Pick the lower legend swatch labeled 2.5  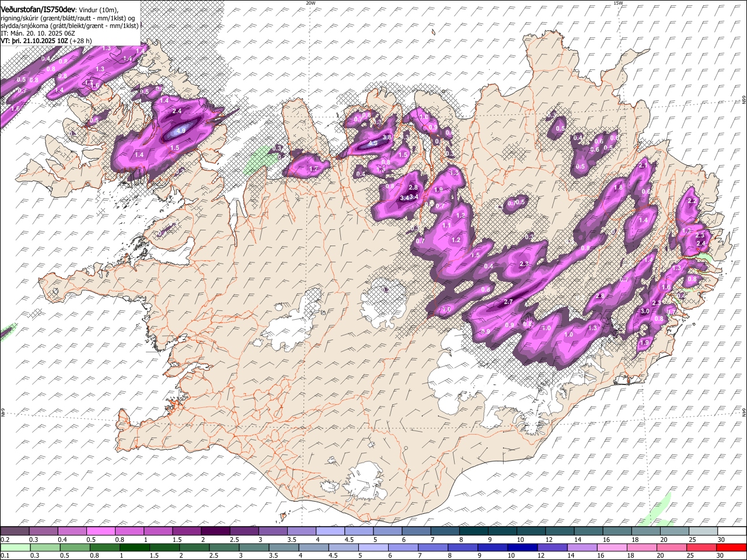pyautogui.click(x=224, y=547)
